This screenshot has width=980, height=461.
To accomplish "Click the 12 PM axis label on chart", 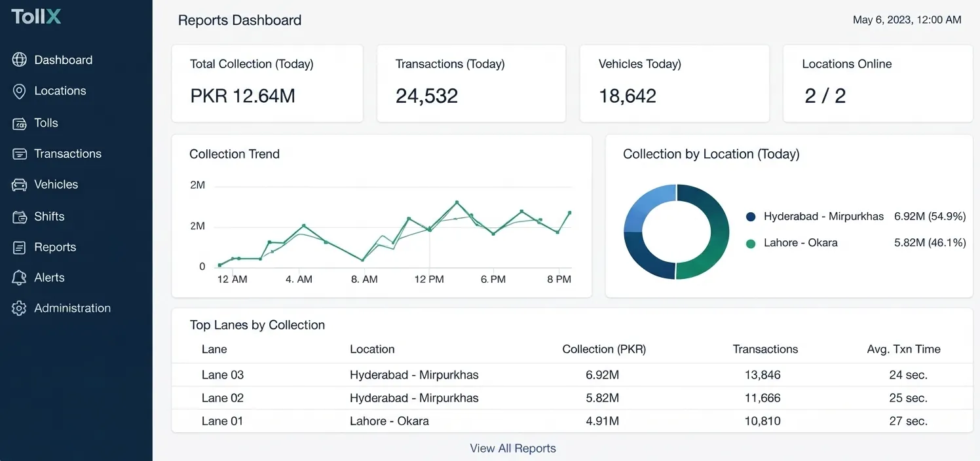I will coord(429,280).
